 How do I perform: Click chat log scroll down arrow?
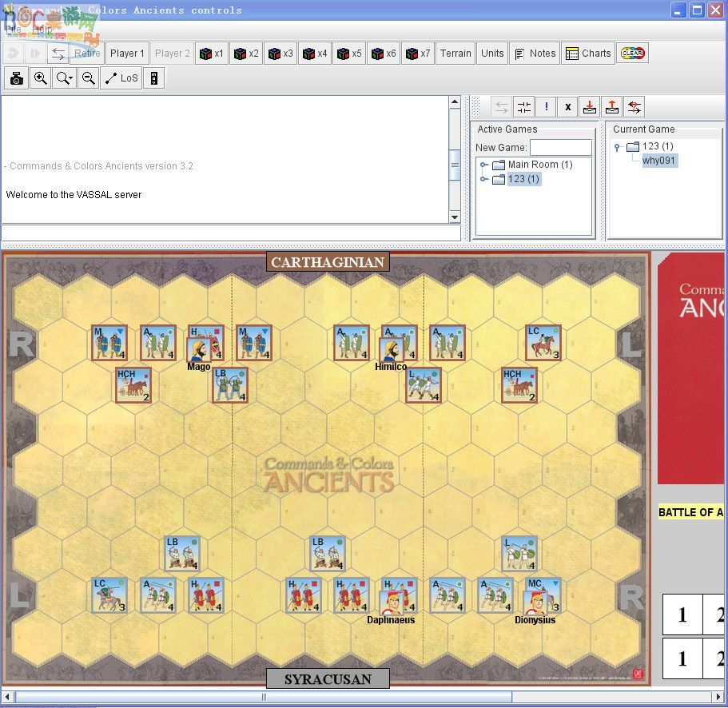pyautogui.click(x=455, y=217)
